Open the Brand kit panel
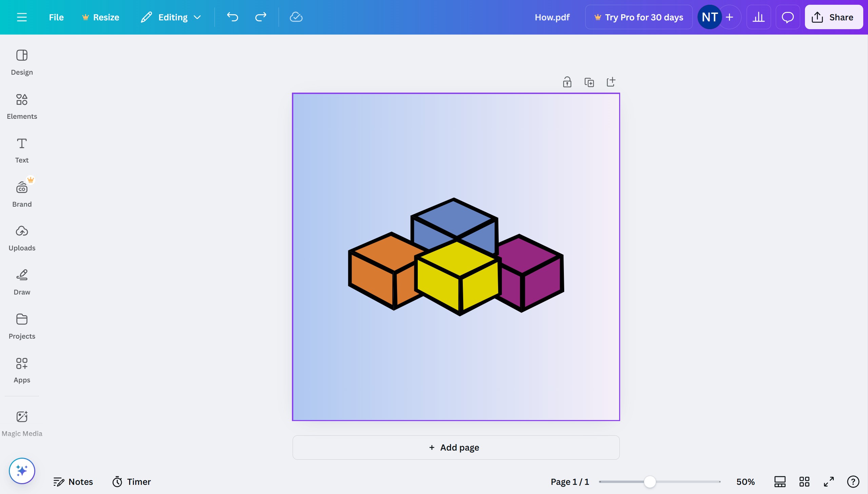This screenshot has width=868, height=494. pos(22,194)
